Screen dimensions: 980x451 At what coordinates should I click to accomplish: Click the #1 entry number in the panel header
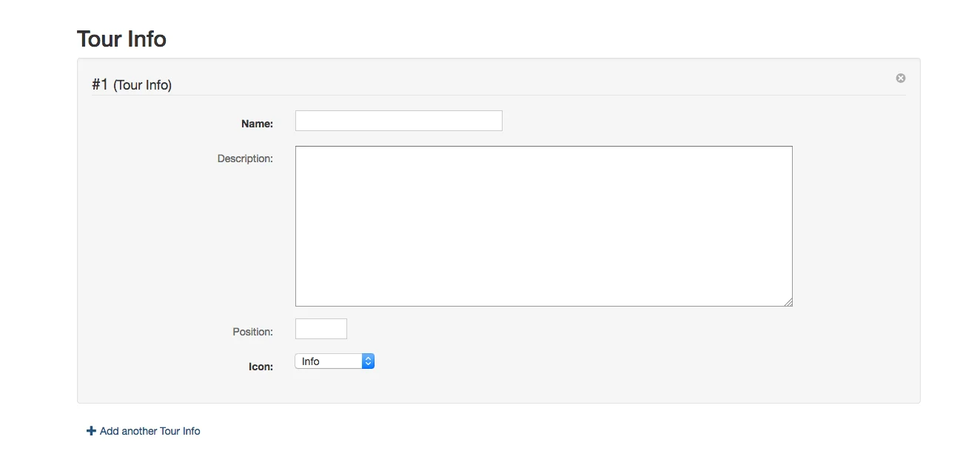100,84
